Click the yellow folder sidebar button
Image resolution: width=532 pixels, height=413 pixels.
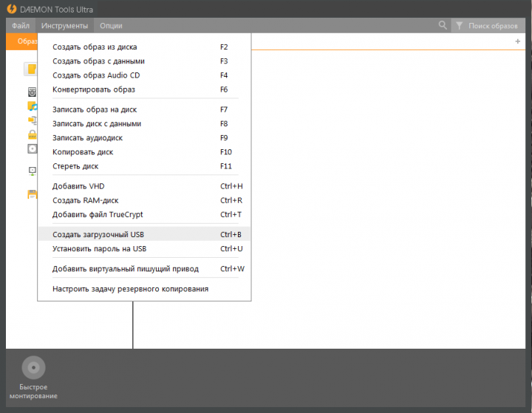pos(30,69)
